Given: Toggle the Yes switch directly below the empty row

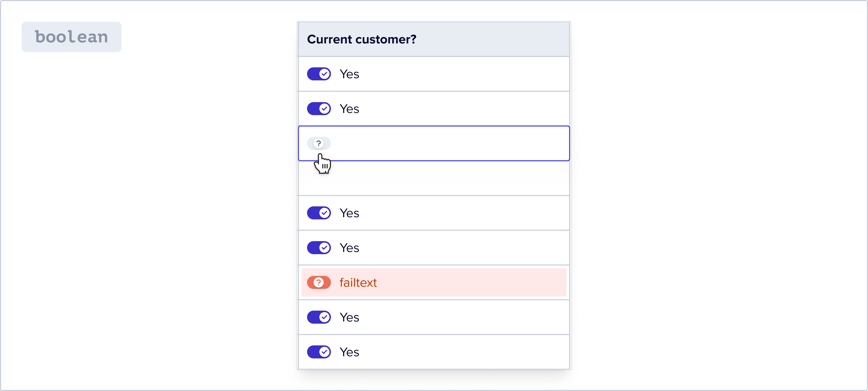Looking at the screenshot, I should click(x=319, y=213).
